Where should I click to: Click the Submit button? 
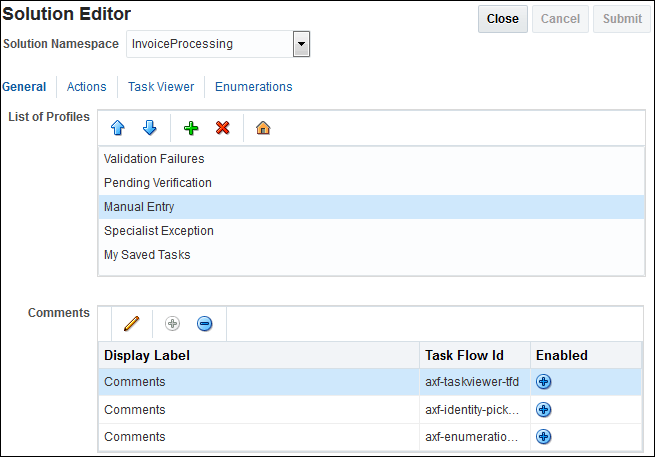[x=622, y=19]
